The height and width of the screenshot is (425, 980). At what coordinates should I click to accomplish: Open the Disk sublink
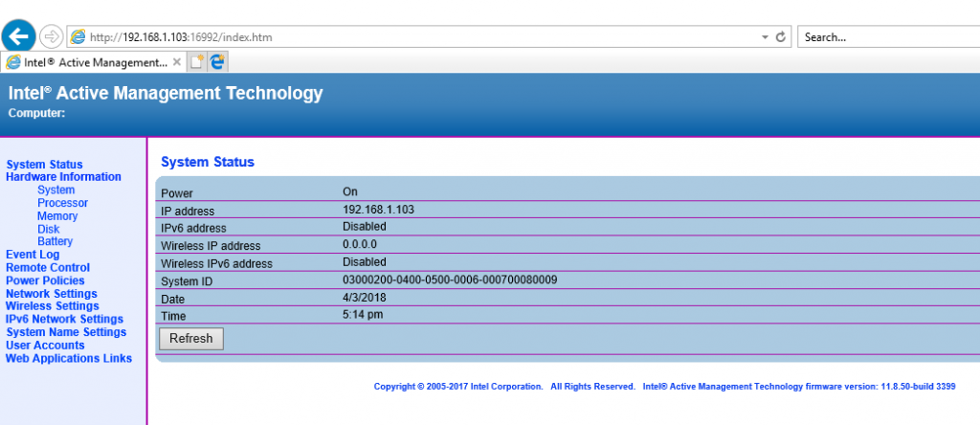point(49,229)
